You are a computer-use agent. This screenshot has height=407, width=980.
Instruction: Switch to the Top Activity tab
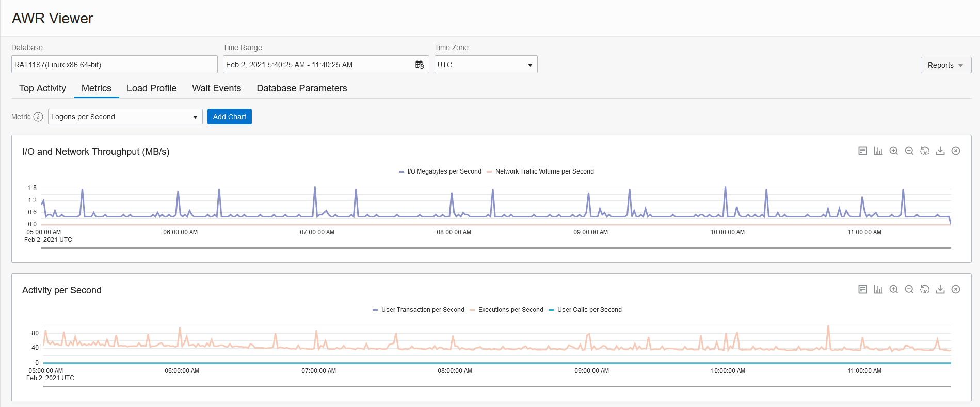click(42, 88)
